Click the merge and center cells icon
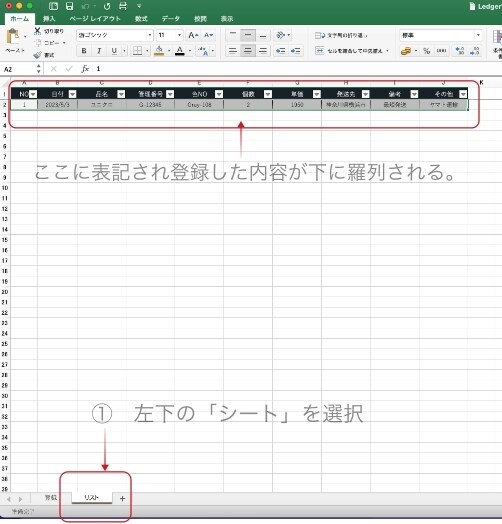 320,51
